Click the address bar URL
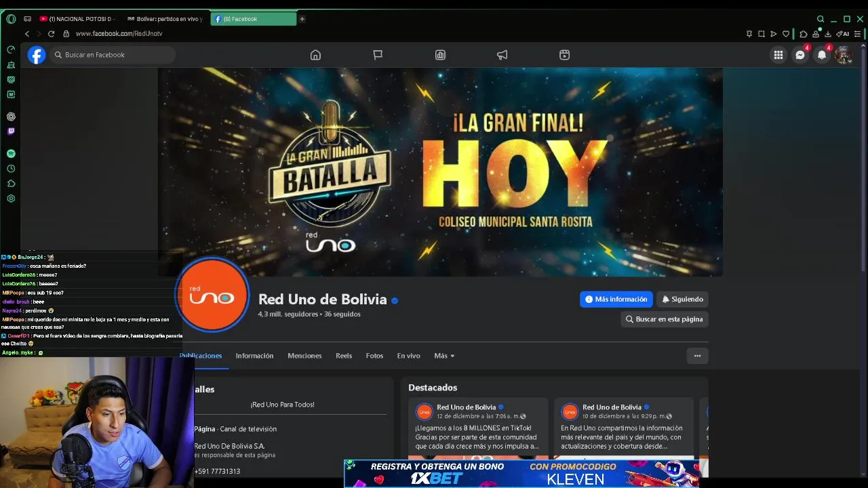Image resolution: width=868 pixels, height=488 pixels. pyautogui.click(x=119, y=34)
